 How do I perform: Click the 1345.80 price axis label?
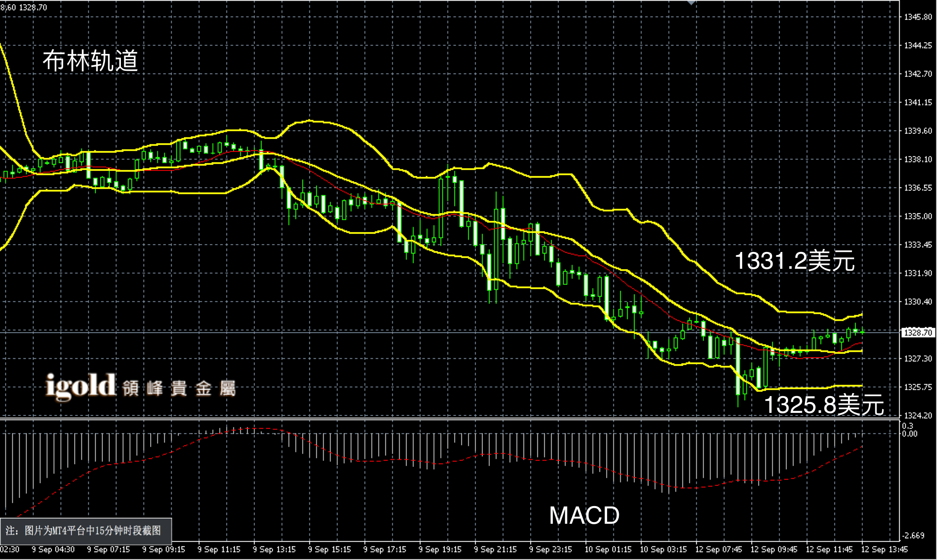point(918,17)
